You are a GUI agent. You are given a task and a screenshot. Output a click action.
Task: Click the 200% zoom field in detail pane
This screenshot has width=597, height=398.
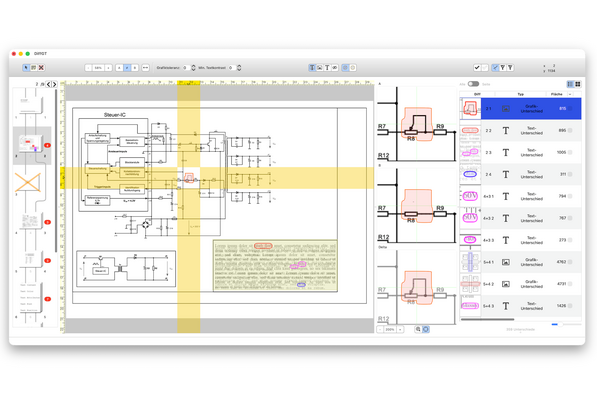pos(390,329)
